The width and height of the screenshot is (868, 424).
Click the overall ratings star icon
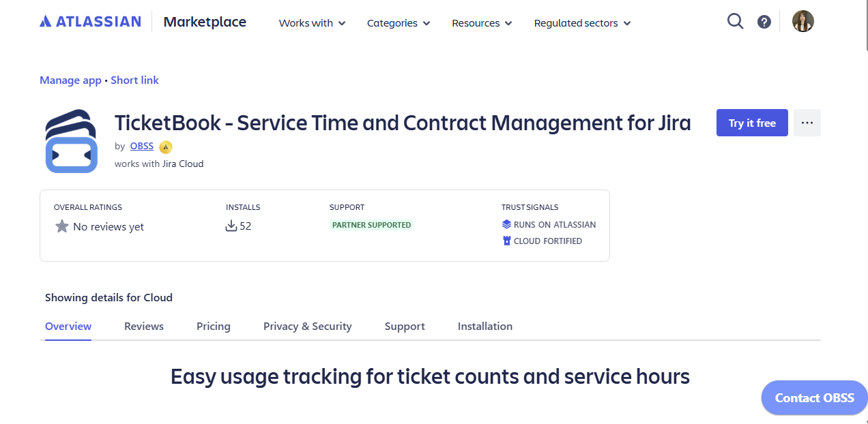tap(62, 226)
